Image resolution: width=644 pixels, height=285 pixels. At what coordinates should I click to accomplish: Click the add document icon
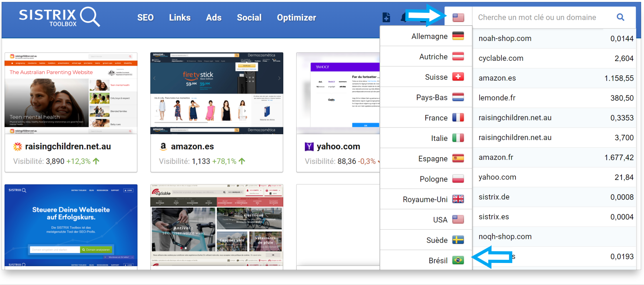coord(386,18)
